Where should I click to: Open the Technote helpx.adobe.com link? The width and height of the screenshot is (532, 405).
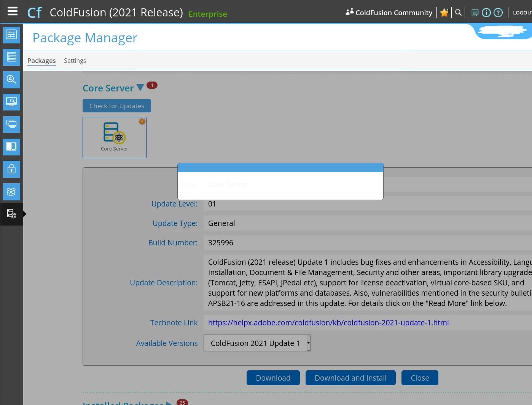coord(328,323)
